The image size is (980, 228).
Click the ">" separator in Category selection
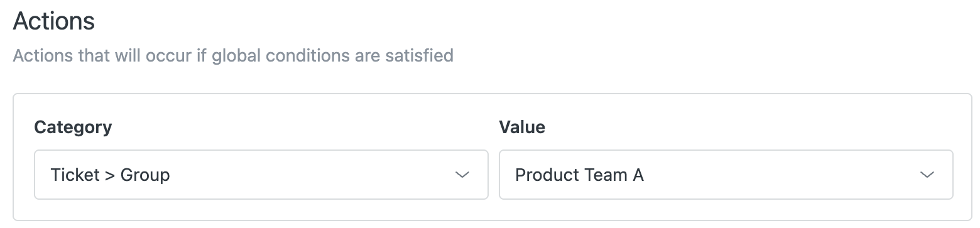coord(110,175)
